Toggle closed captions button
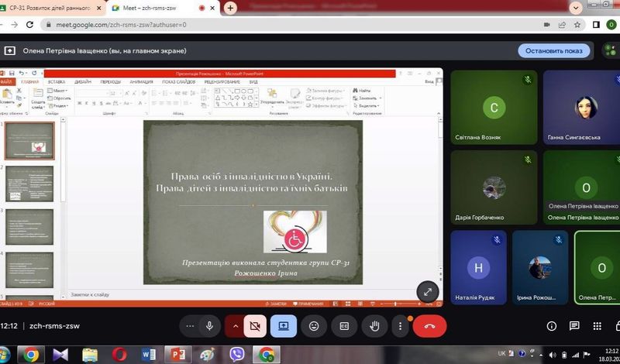This screenshot has width=620, height=364. tap(343, 326)
